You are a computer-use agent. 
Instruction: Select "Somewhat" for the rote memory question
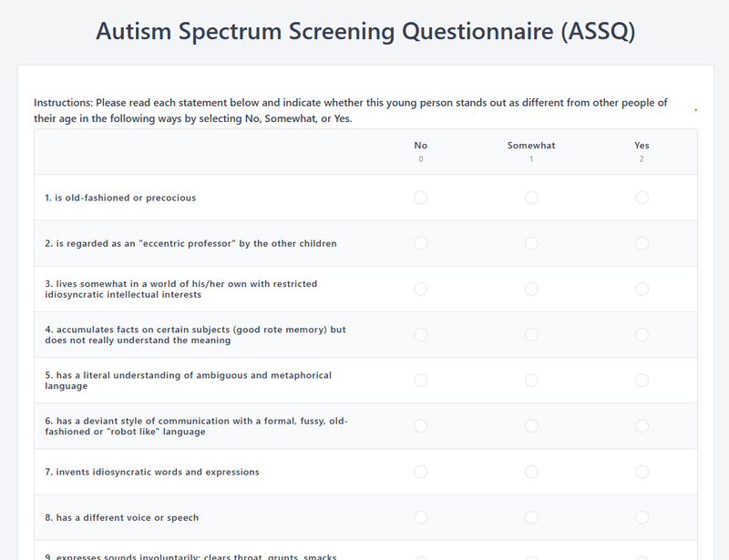529,335
